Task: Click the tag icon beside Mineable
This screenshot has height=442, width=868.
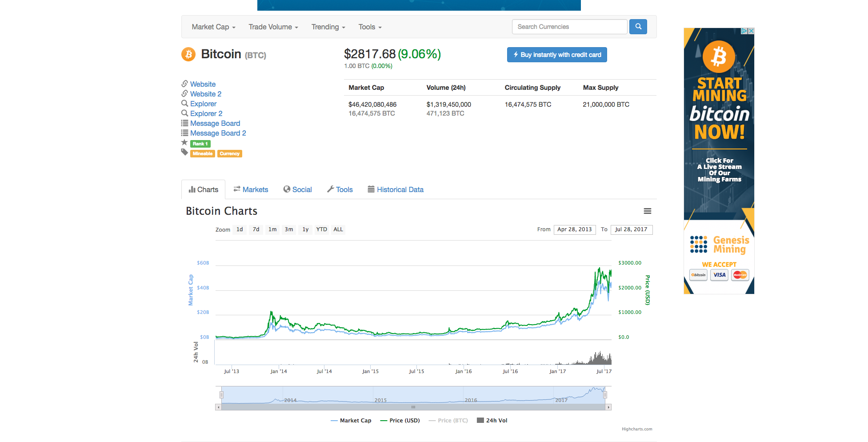Action: (x=184, y=152)
